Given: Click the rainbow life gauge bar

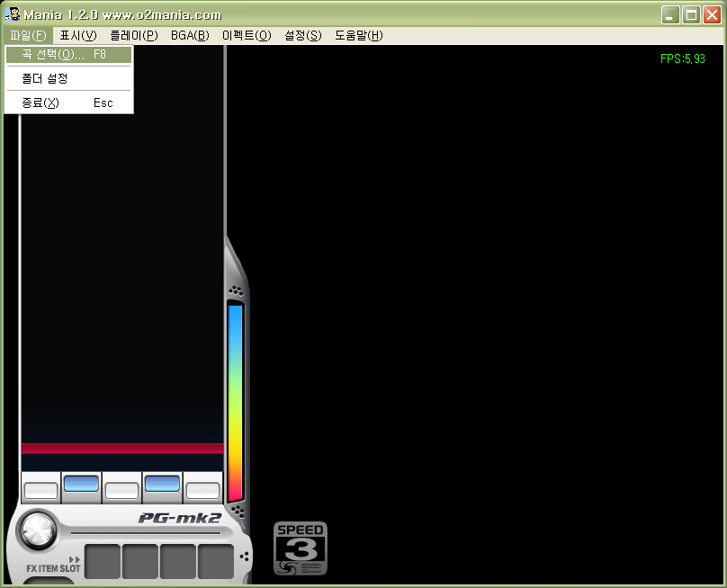Looking at the screenshot, I should coord(235,402).
